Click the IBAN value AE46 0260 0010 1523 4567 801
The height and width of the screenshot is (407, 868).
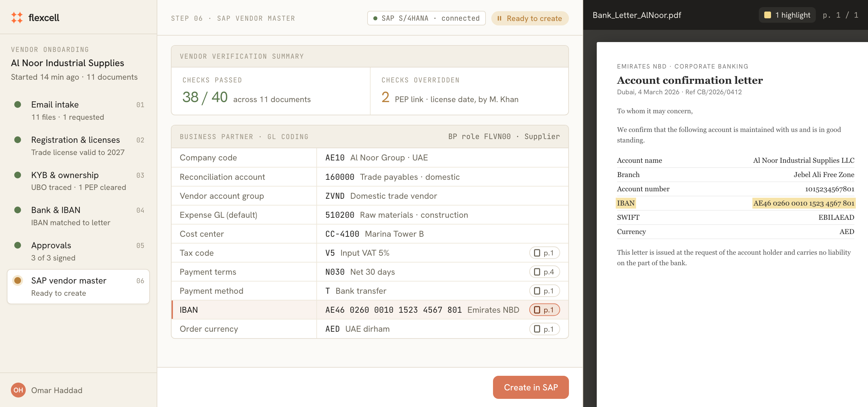(x=393, y=310)
